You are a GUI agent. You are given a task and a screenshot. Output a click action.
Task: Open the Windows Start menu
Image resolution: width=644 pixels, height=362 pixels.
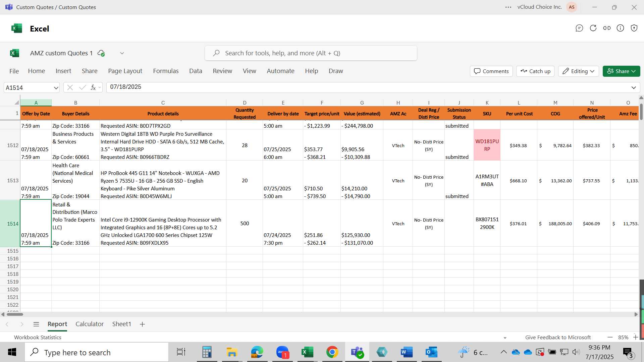[12, 352]
